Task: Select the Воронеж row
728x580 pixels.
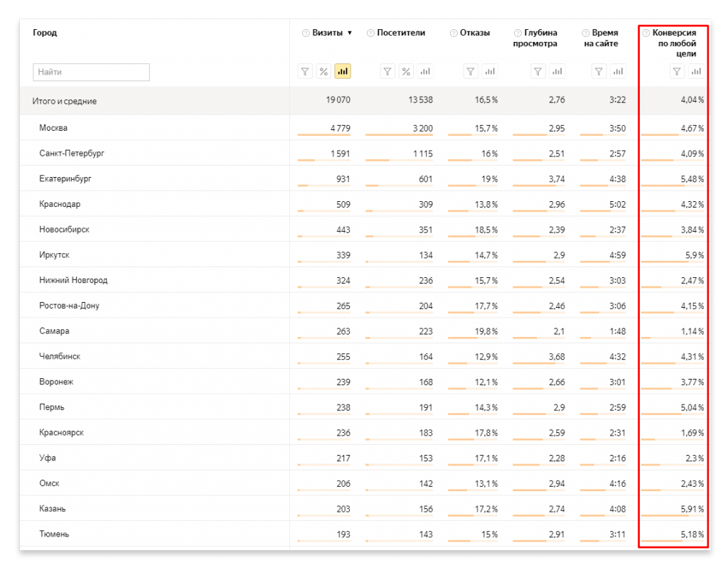Action: (x=365, y=382)
